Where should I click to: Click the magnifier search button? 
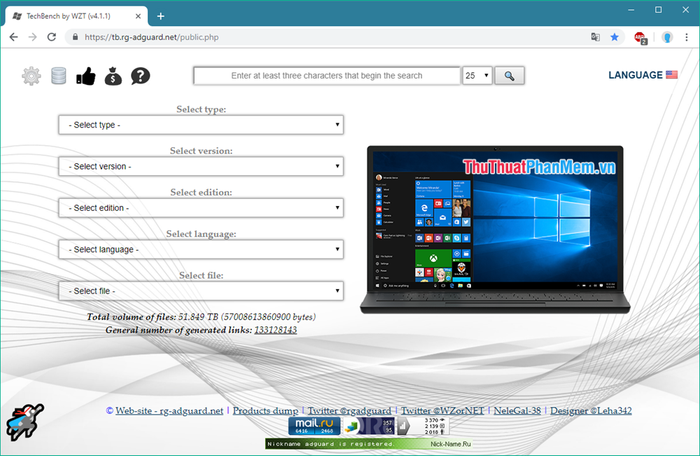[x=509, y=75]
